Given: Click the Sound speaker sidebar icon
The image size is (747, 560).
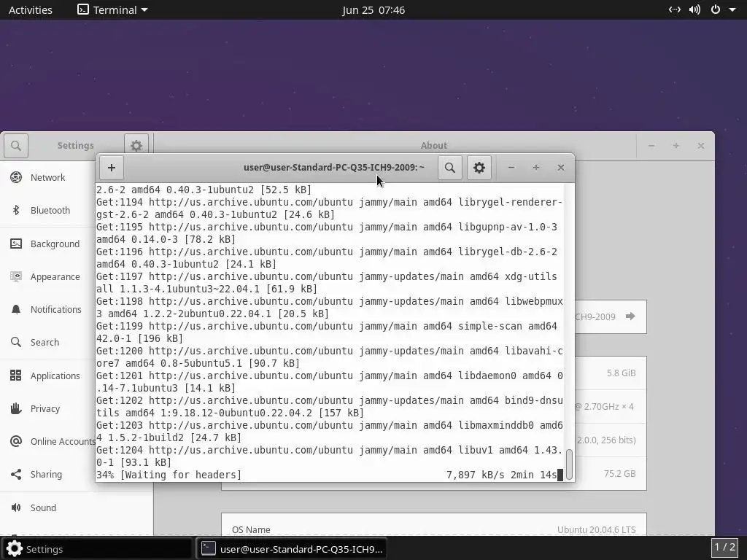Looking at the screenshot, I should [x=16, y=507].
